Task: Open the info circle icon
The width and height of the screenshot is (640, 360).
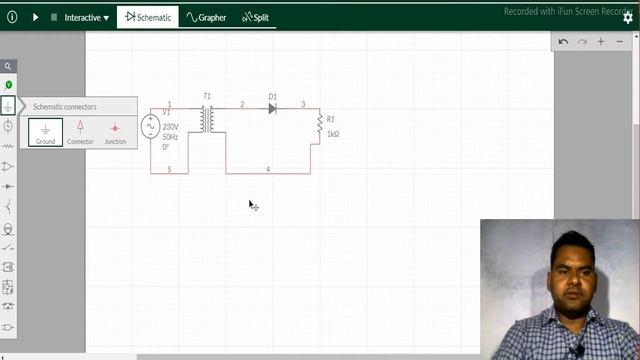Action: click(12, 17)
